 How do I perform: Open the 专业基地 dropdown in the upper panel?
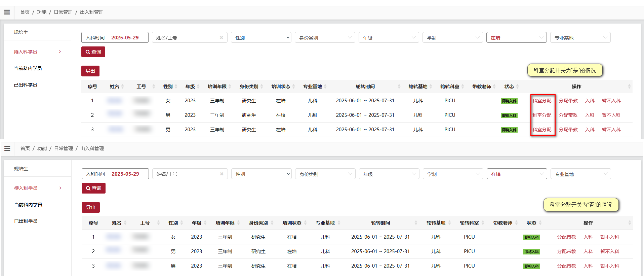[x=580, y=38]
